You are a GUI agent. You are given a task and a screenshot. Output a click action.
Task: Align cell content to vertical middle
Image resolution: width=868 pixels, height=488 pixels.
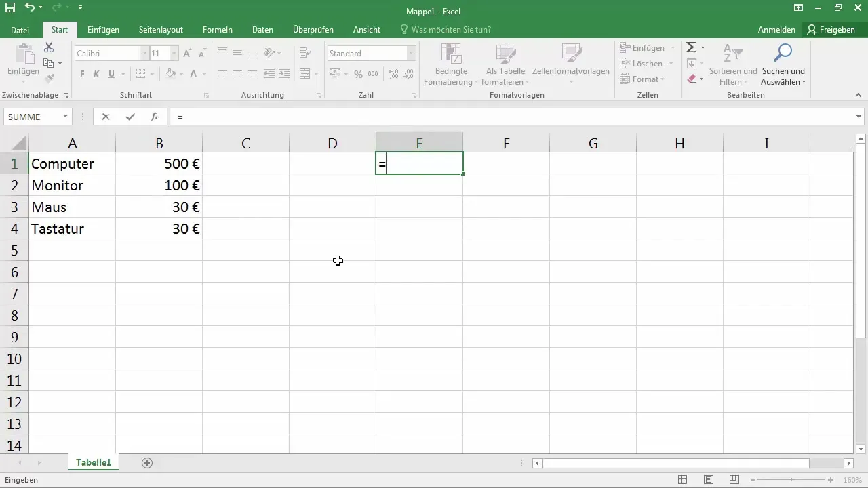tap(237, 53)
